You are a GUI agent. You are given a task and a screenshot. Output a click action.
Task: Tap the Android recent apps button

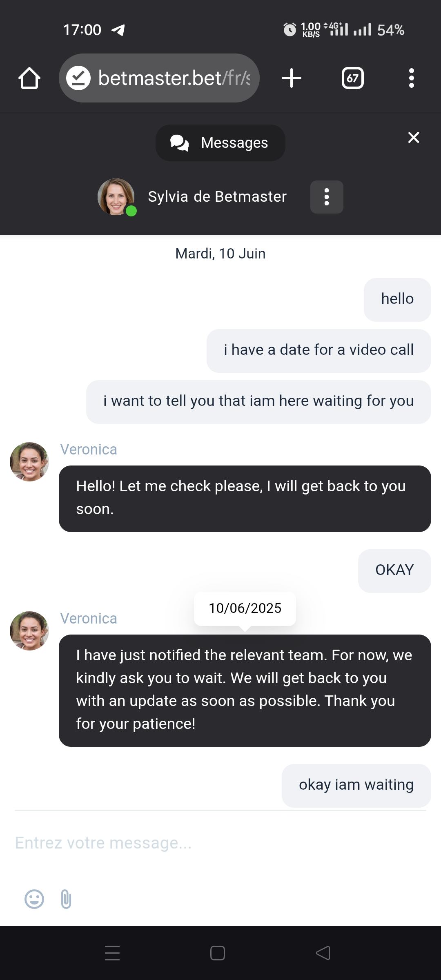tap(112, 953)
